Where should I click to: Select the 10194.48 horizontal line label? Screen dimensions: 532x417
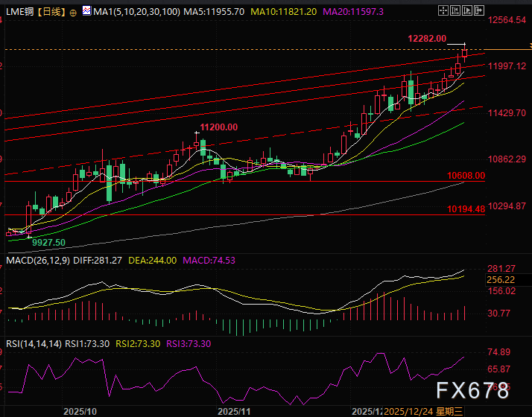click(x=466, y=209)
